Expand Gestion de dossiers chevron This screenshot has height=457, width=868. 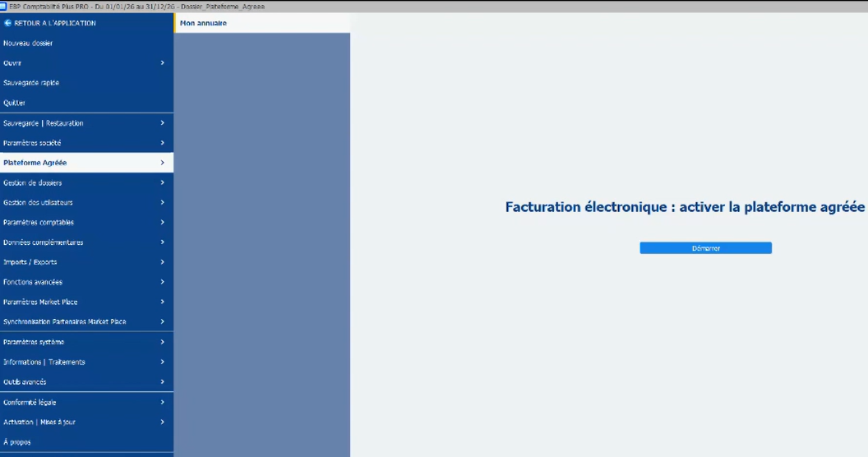pos(162,182)
